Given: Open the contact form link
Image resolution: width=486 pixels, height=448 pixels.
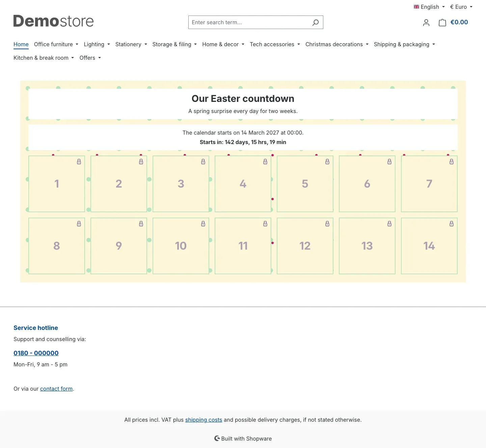Looking at the screenshot, I should (x=56, y=389).
